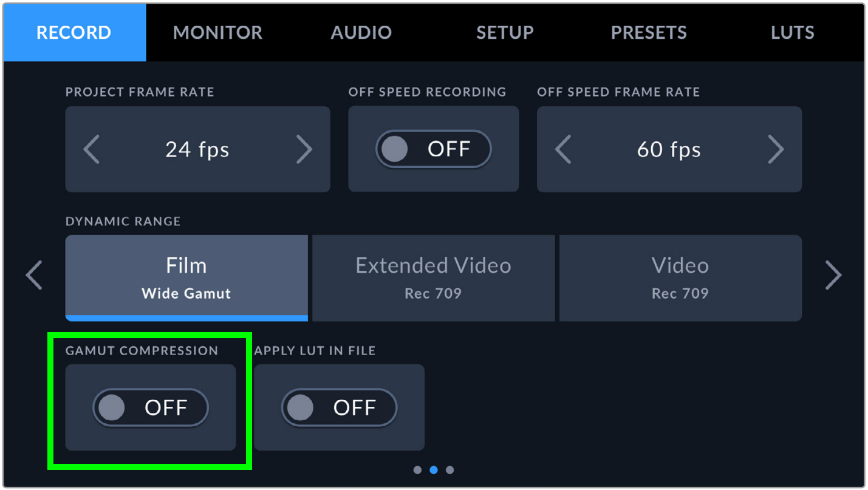The width and height of the screenshot is (868, 490).
Task: Open the Monitor tab
Action: coord(217,33)
